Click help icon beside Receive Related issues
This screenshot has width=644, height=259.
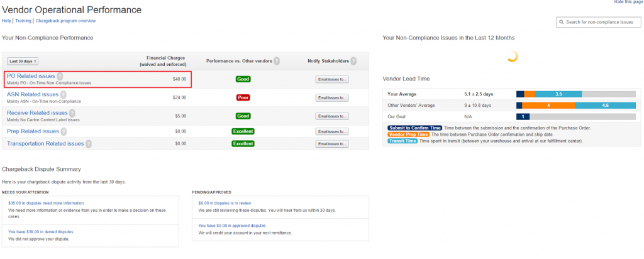coord(72,113)
